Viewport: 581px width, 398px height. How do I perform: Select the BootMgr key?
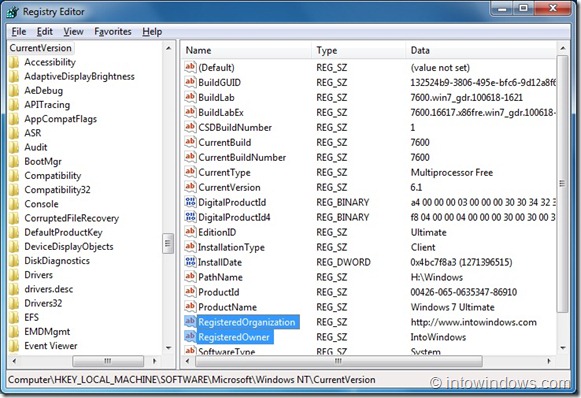pyautogui.click(x=43, y=162)
